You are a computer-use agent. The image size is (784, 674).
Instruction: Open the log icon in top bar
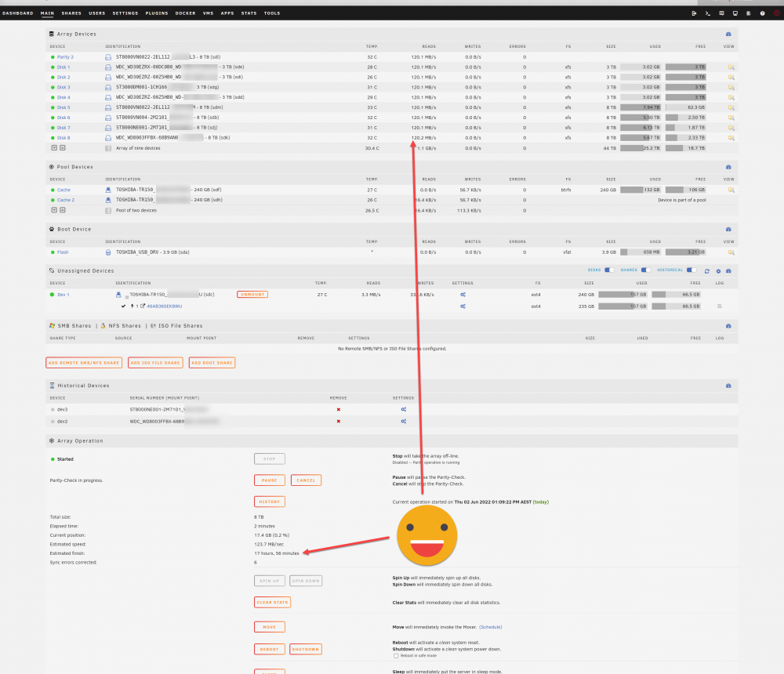pos(749,13)
